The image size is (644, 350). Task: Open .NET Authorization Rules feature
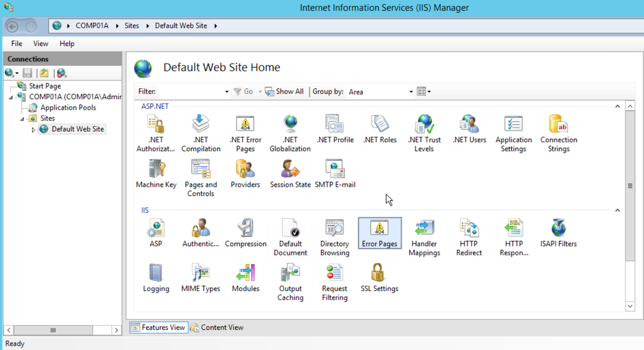coord(156,133)
